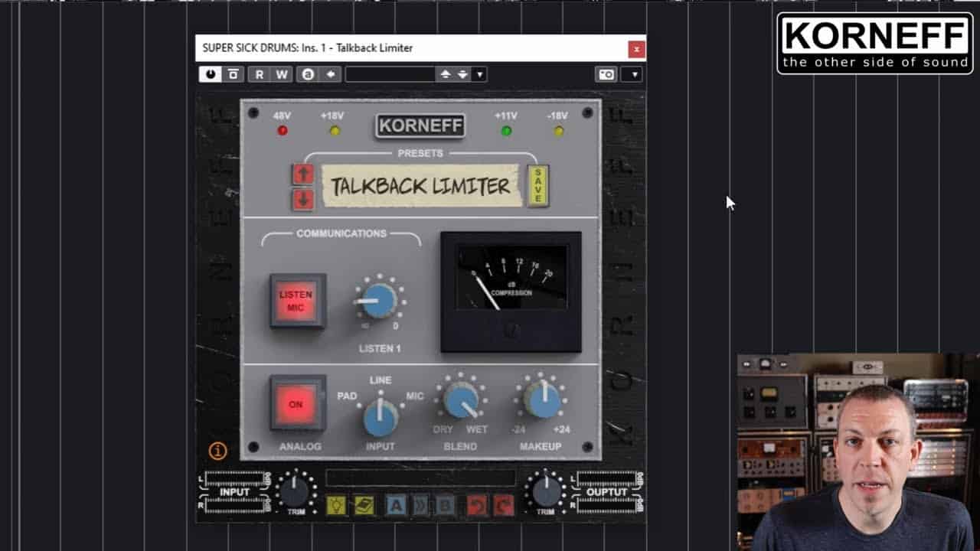Select previous preset with red up arrow
This screenshot has height=551, width=980.
coord(302,174)
